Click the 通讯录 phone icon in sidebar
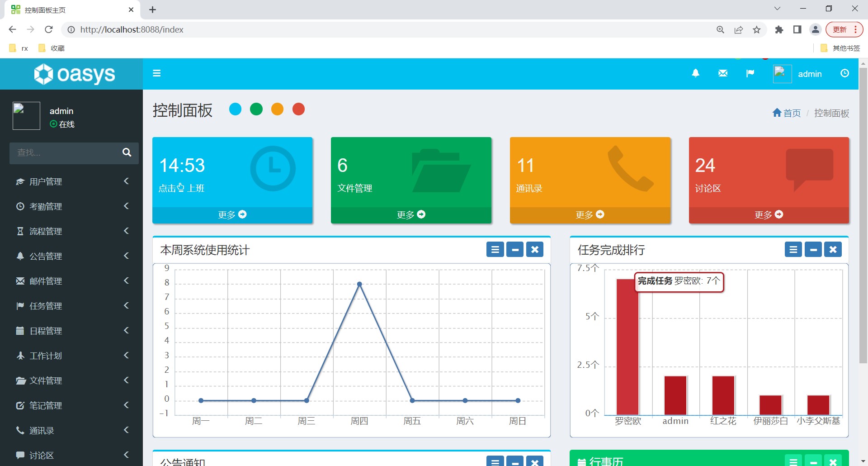 (20, 430)
